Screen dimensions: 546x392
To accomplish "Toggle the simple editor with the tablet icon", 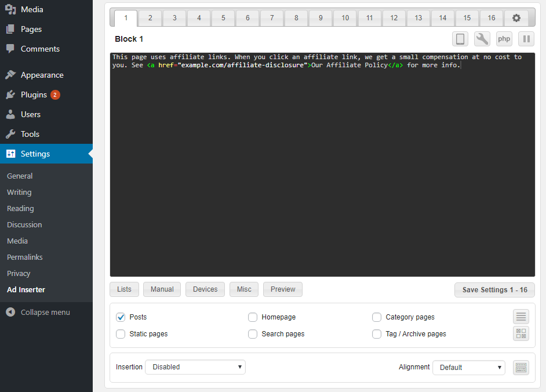I will coord(460,38).
